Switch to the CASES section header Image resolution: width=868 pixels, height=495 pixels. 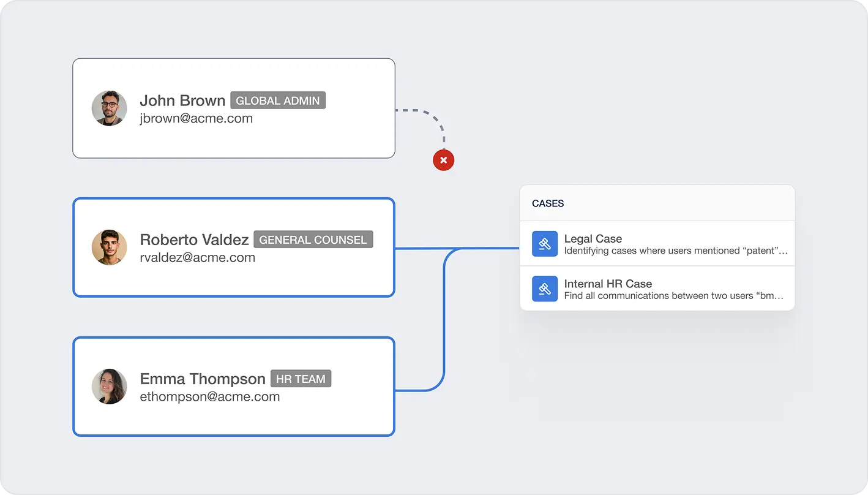tap(547, 203)
